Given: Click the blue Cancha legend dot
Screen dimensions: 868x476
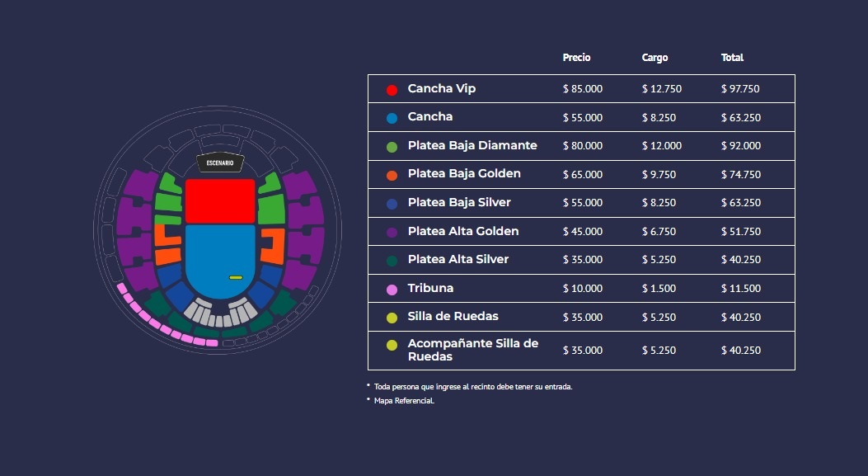Looking at the screenshot, I should (392, 118).
